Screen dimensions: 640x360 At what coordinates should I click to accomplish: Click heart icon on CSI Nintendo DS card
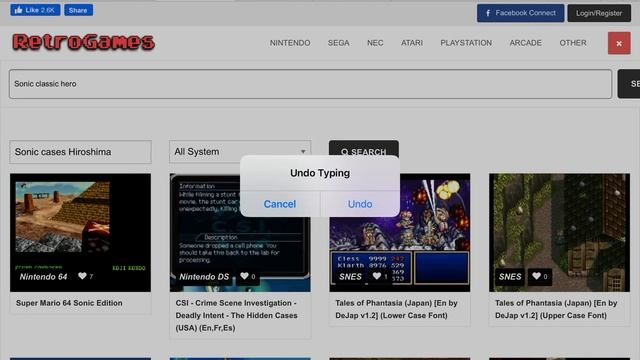point(244,276)
